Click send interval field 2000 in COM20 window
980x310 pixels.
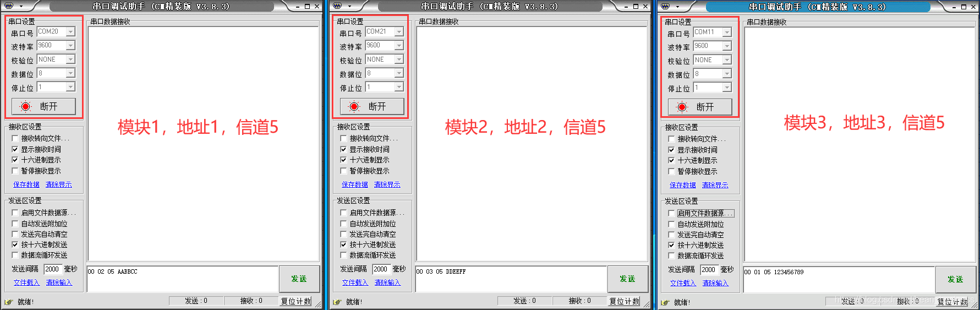pyautogui.click(x=53, y=269)
